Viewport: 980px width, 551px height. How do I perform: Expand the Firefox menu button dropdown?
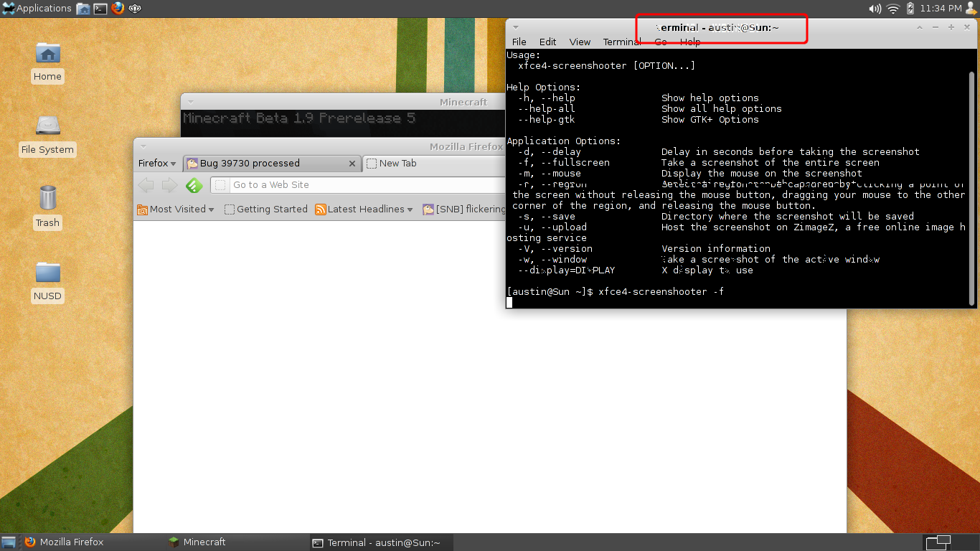point(157,164)
